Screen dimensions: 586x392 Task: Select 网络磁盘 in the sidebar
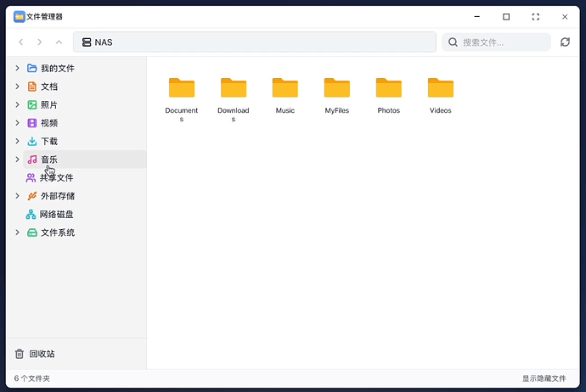(x=56, y=215)
